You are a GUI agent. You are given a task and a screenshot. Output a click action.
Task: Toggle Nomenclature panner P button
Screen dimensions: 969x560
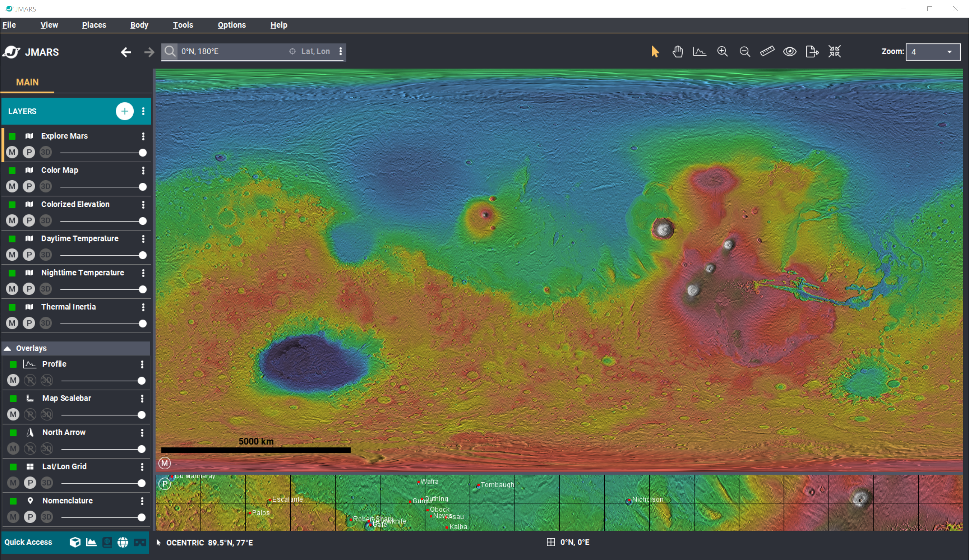click(30, 517)
